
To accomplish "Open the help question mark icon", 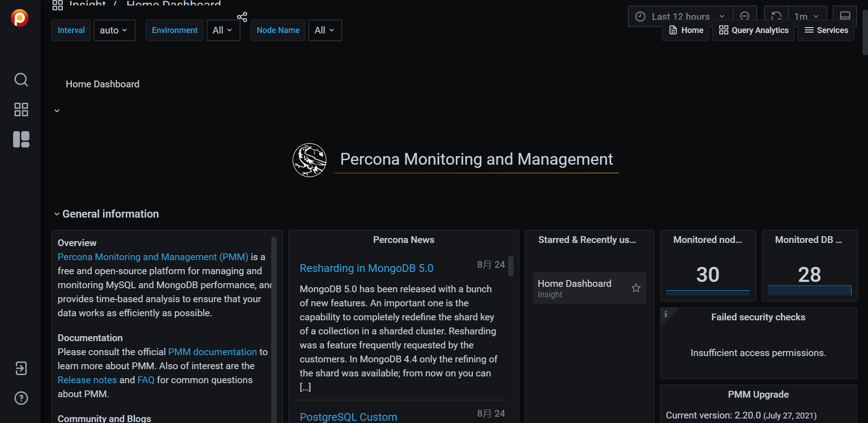I will (21, 398).
